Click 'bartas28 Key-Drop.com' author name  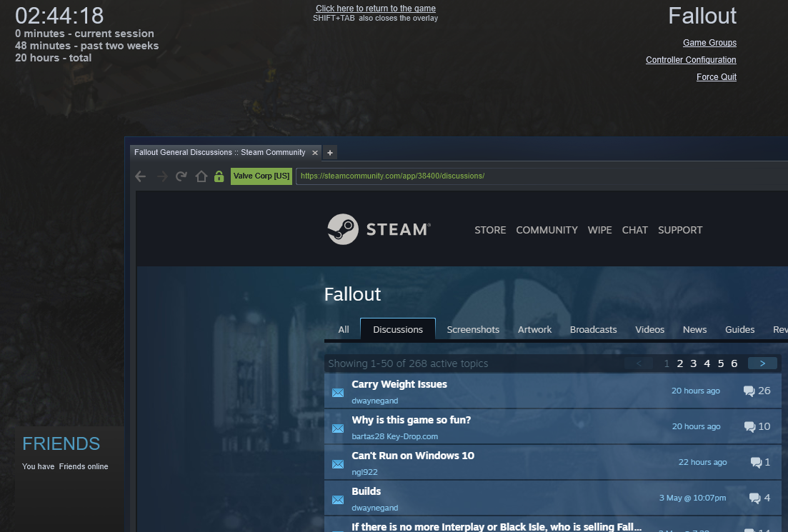394,436
